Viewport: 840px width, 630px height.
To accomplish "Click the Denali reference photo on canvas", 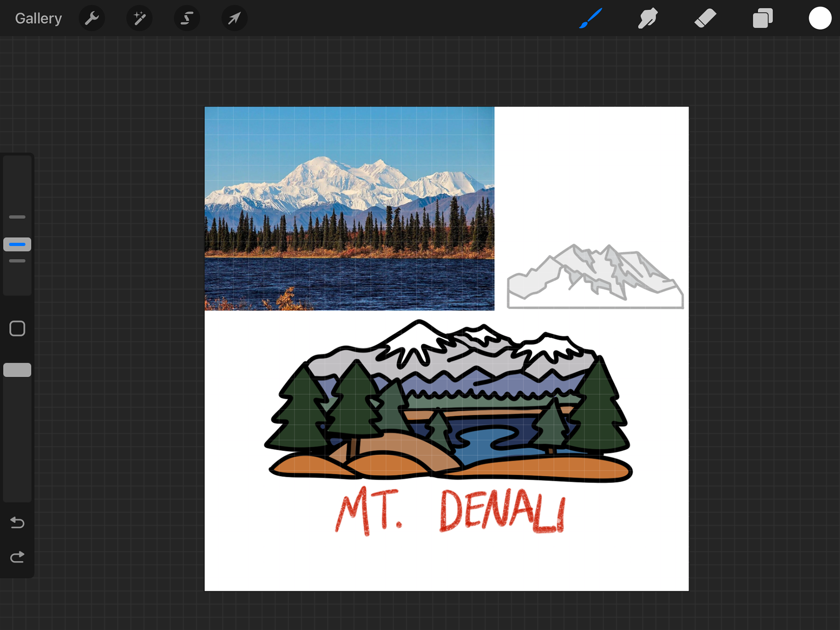I will (x=349, y=208).
